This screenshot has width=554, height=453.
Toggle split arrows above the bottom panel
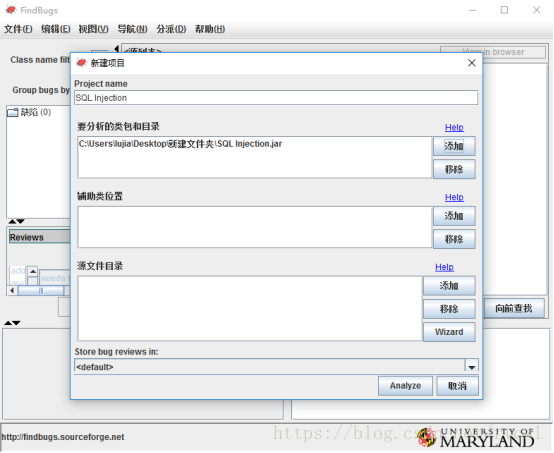[x=12, y=323]
